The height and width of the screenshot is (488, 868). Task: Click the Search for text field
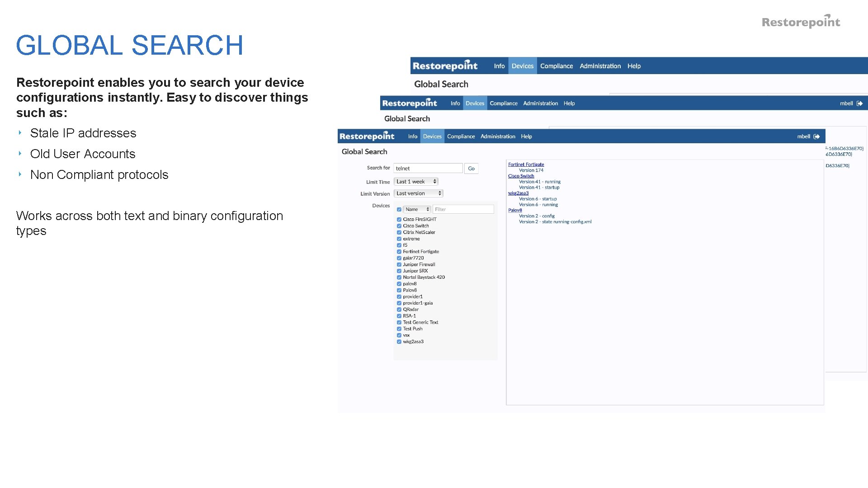click(428, 169)
